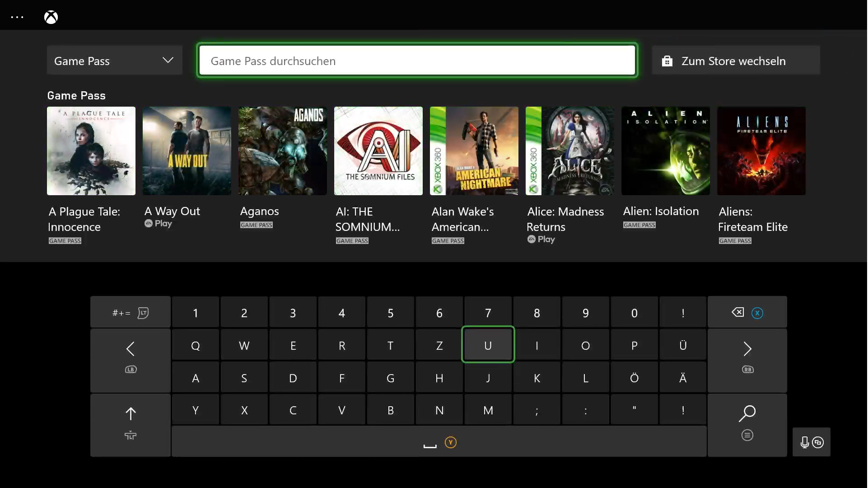Open the three-dots menu in top bar
Image resolution: width=868 pixels, height=488 pixels.
[17, 17]
